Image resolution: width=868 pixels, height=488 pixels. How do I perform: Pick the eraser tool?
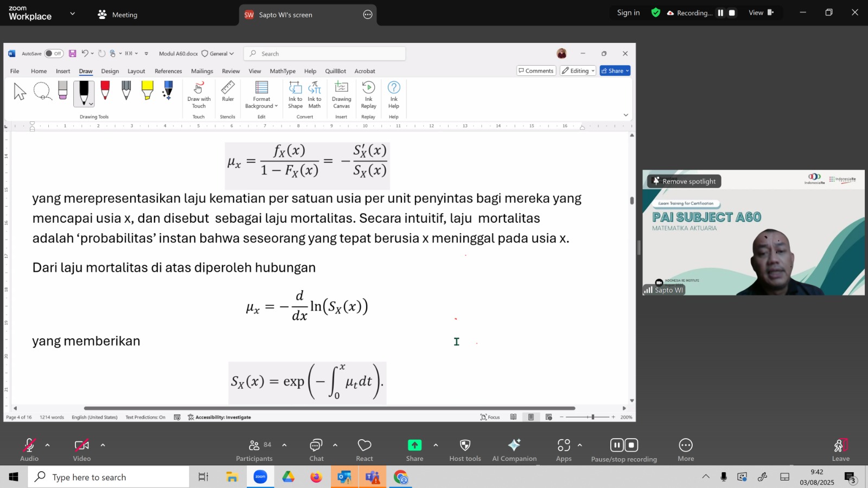click(x=63, y=91)
